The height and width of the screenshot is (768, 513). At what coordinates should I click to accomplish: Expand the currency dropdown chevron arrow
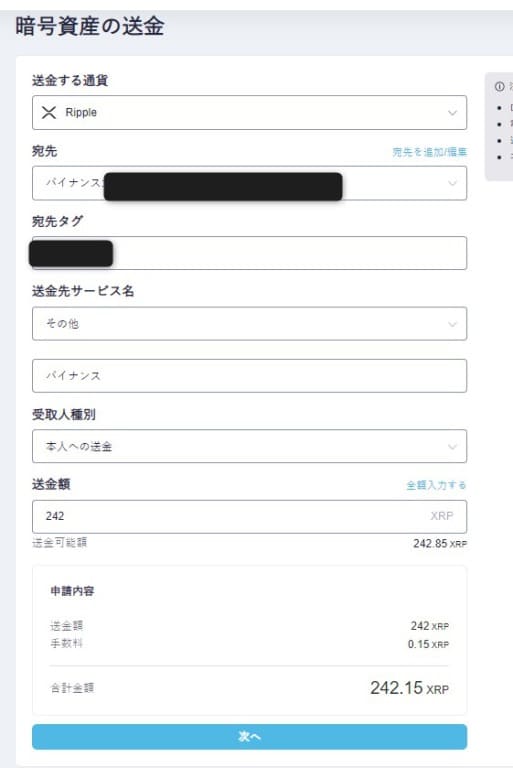[452, 113]
